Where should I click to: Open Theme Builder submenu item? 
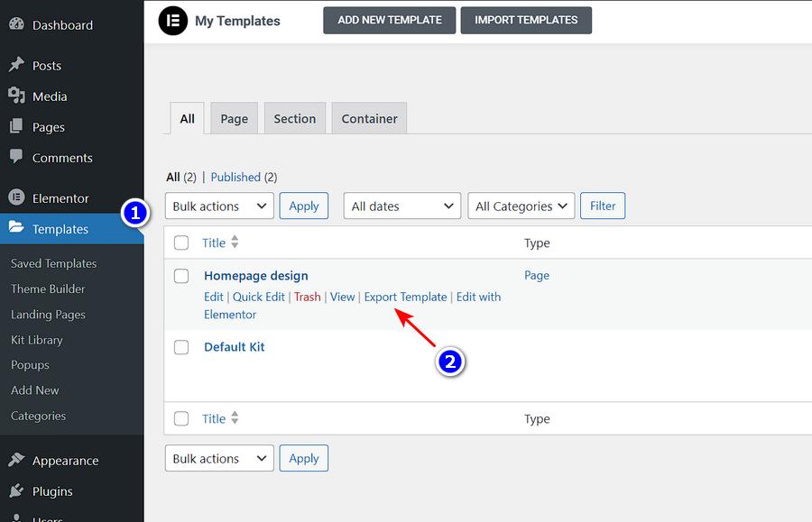(48, 288)
